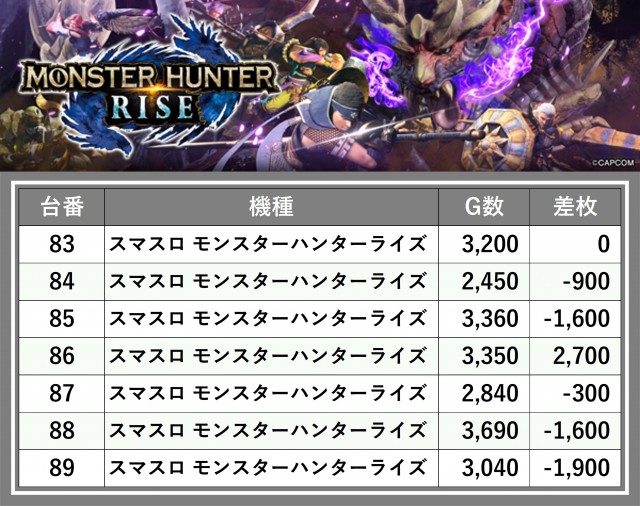This screenshot has width=640, height=506.
Task: Click the 3,690 game count value
Action: pyautogui.click(x=492, y=431)
